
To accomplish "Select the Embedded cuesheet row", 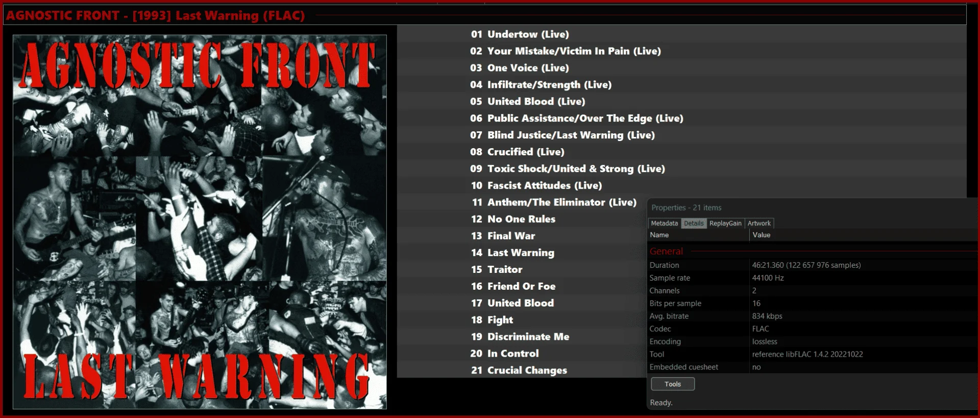I will click(813, 367).
